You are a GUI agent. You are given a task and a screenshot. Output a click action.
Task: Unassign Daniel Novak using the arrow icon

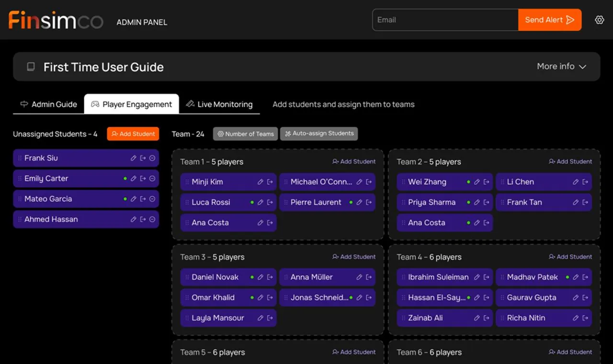(270, 277)
